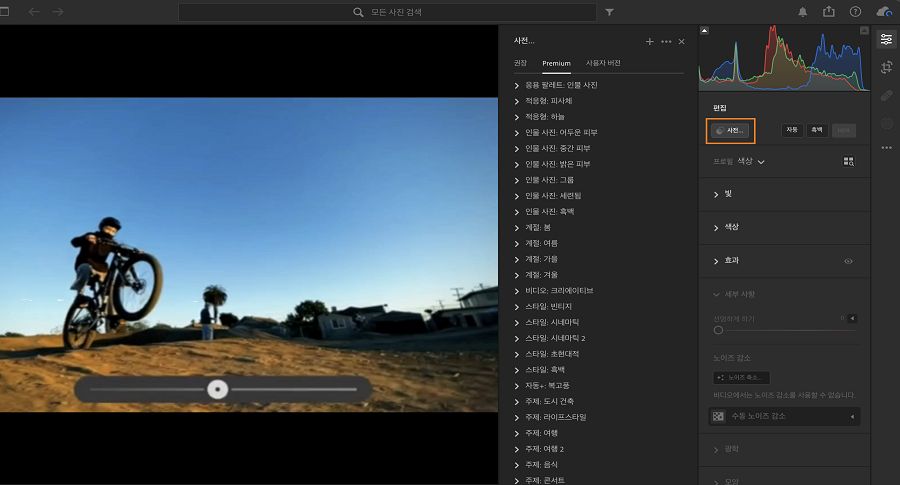
Task: Click the 수동 노이즈 감소 checkered icon
Action: pos(718,416)
